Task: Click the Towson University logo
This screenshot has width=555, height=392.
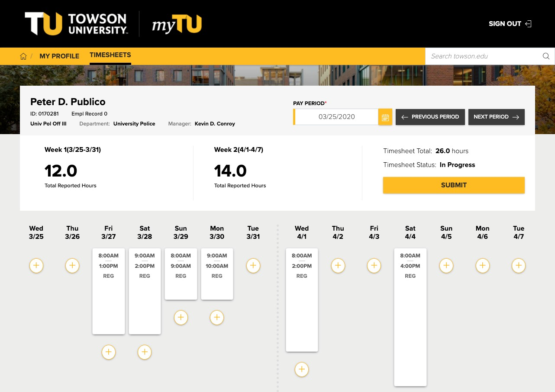Action: [x=76, y=24]
